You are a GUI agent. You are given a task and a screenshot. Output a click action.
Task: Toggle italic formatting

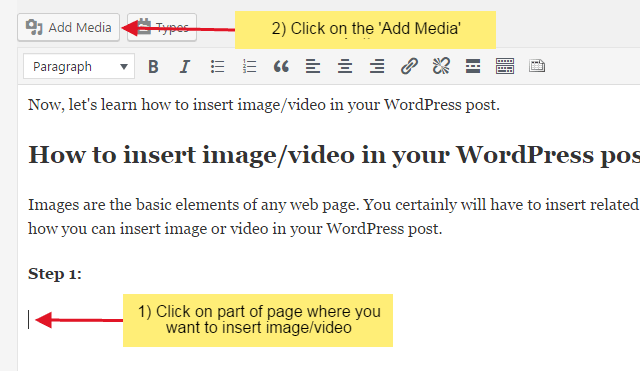click(x=185, y=66)
